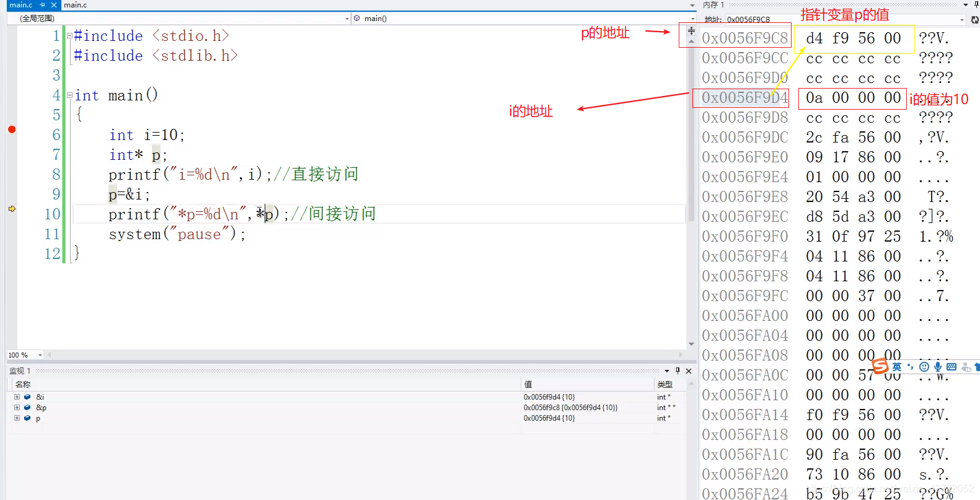Open the memory address history dropdown
The image size is (980, 500).
(x=962, y=20)
